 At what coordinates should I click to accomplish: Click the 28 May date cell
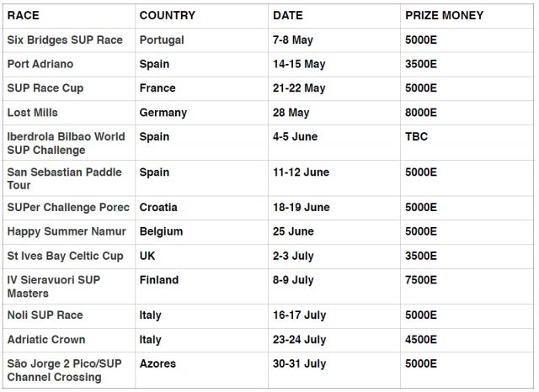tap(291, 112)
